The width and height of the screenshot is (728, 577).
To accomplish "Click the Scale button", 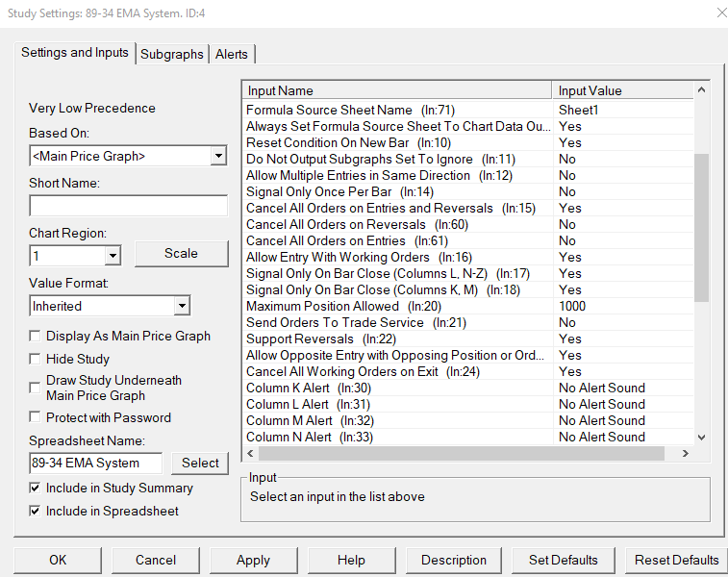I will 181,254.
